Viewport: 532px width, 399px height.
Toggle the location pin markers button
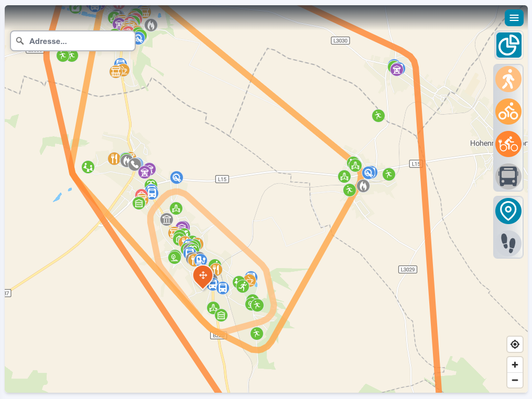(508, 211)
